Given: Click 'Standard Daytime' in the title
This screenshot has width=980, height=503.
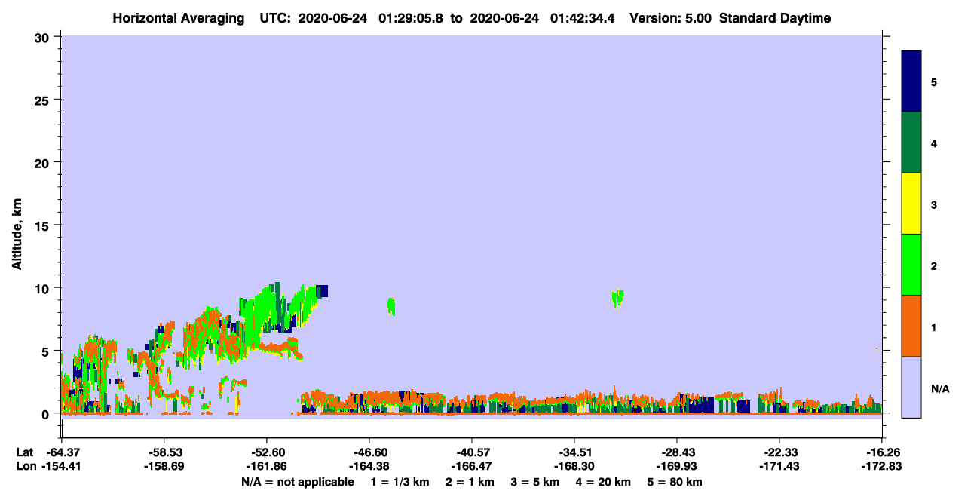Looking at the screenshot, I should point(775,18).
